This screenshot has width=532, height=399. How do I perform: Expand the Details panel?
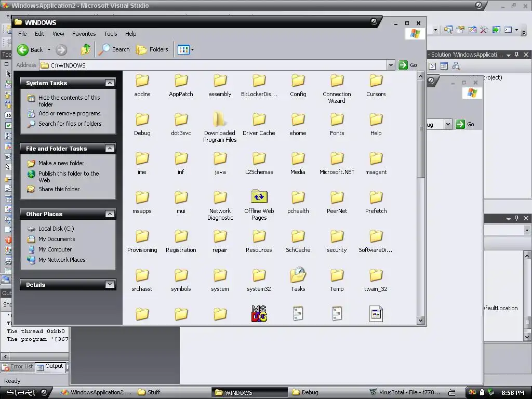click(x=110, y=284)
